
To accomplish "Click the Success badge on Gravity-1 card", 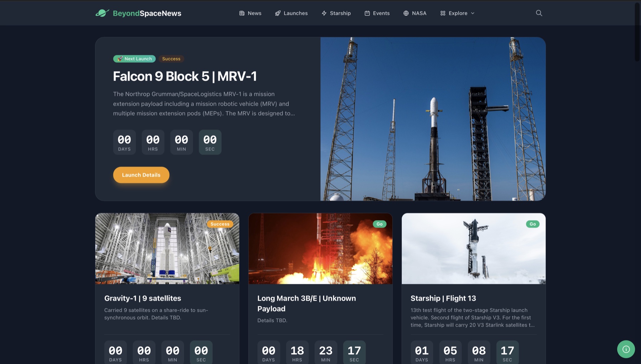I will pyautogui.click(x=220, y=224).
